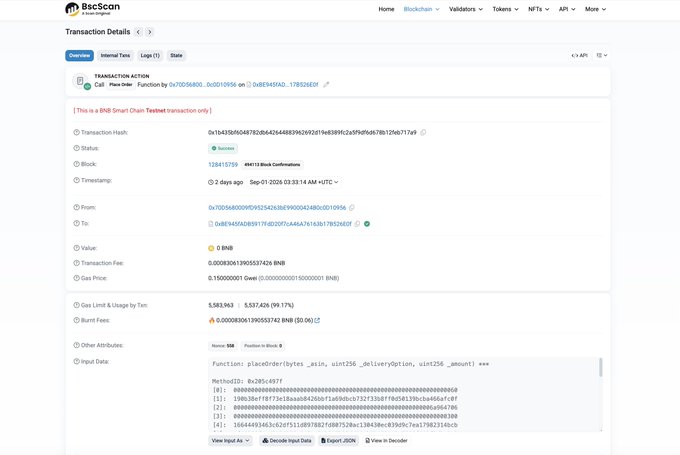Open the API menu in navbar
This screenshot has width=680, height=455.
pyautogui.click(x=567, y=9)
